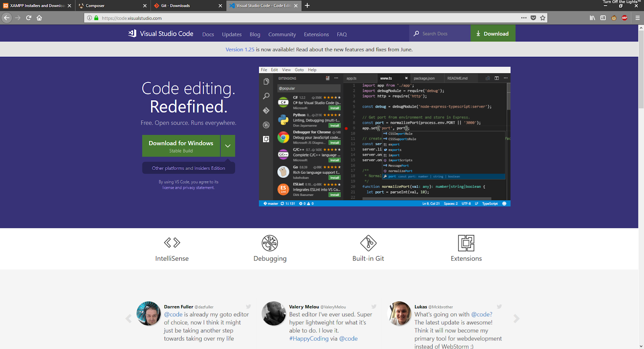Open the Extensions nav link
Screen dimensions: 644x349
(316, 34)
